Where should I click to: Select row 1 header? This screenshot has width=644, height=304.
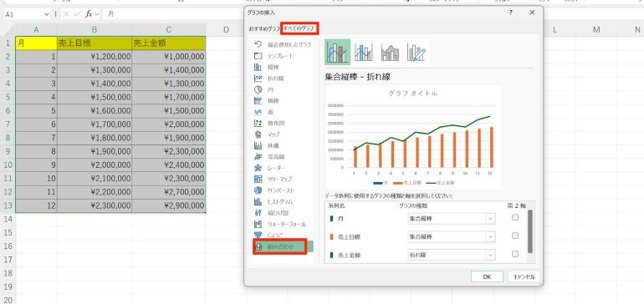click(x=8, y=43)
